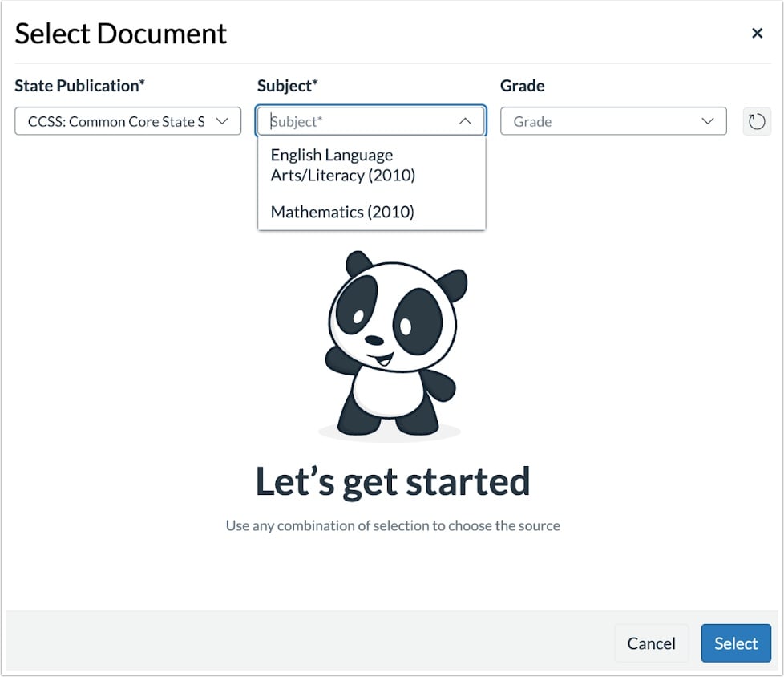The width and height of the screenshot is (784, 677).
Task: Select Mathematics (2010) from the Subject list
Action: tap(342, 212)
